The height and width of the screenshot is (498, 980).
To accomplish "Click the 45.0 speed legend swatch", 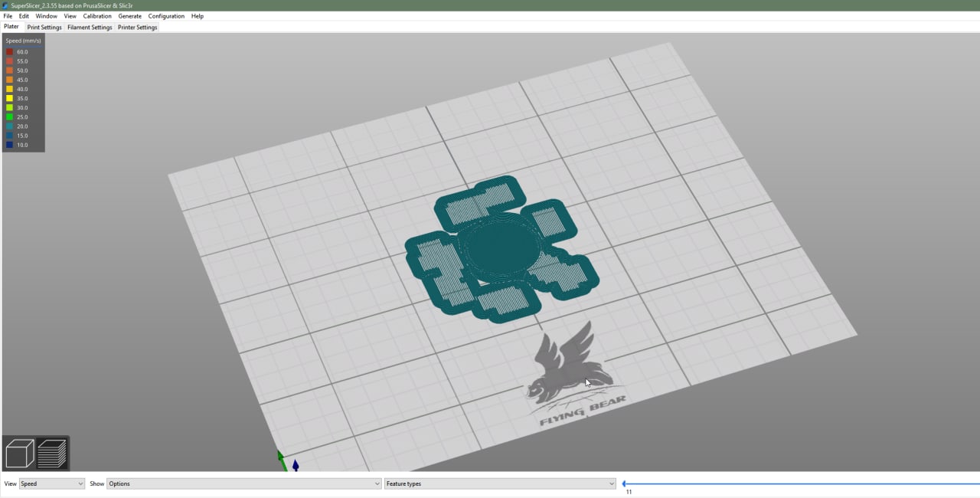I will pyautogui.click(x=10, y=80).
